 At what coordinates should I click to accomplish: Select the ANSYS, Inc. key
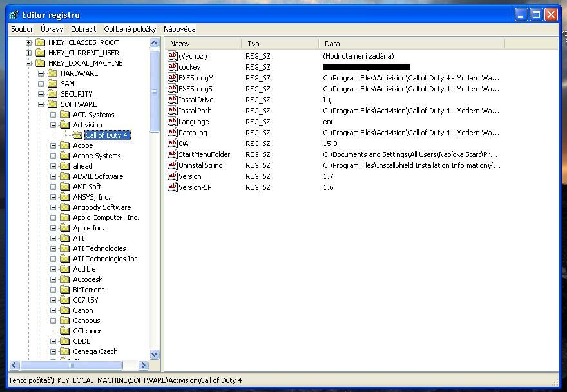(x=91, y=197)
